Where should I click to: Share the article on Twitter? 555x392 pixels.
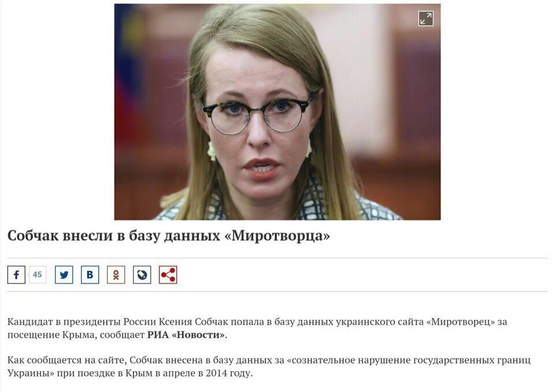coord(64,275)
